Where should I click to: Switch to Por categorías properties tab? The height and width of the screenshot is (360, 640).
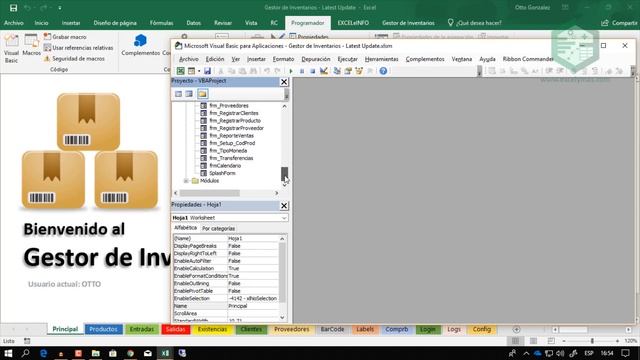click(218, 229)
